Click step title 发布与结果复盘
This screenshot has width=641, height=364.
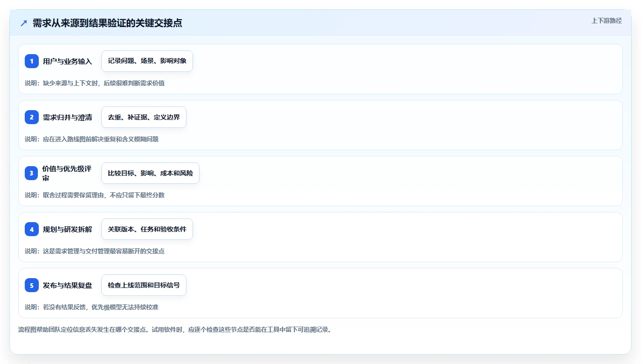click(67, 285)
